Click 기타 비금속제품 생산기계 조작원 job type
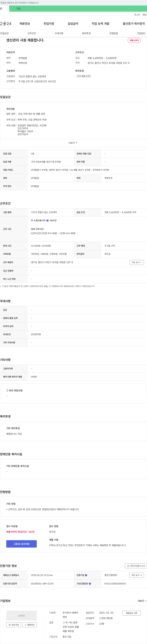Screen dimensions: 147x644 (x=46, y=162)
